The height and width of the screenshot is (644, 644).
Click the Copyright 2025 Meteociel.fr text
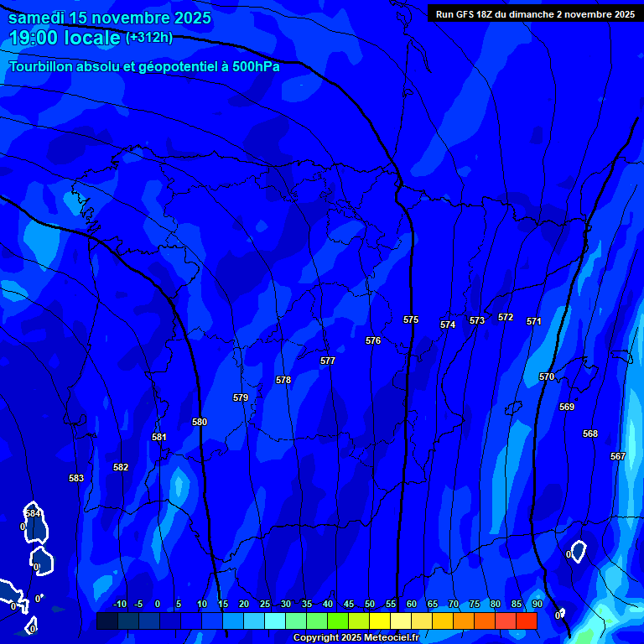[x=356, y=638]
